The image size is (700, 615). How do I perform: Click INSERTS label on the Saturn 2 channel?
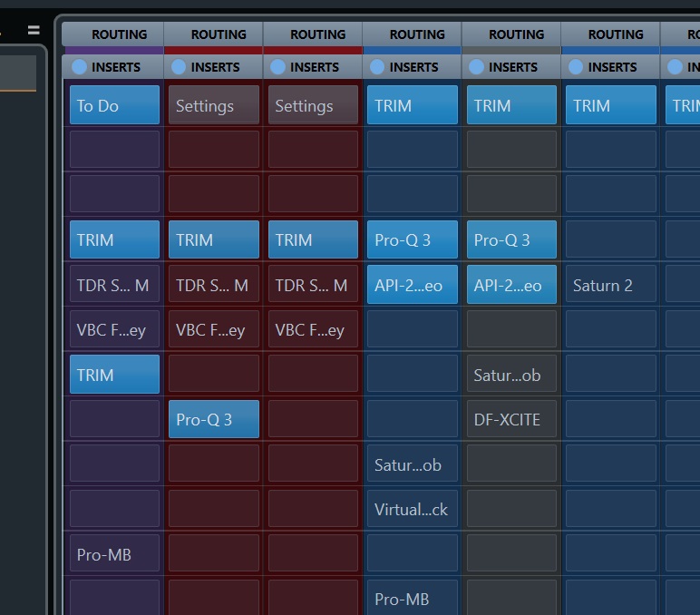613,67
